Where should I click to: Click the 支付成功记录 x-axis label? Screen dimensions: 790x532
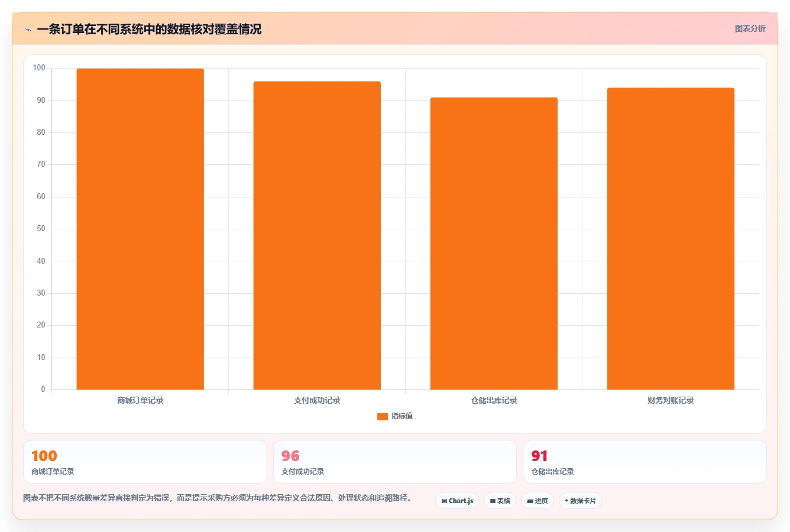[x=317, y=401]
